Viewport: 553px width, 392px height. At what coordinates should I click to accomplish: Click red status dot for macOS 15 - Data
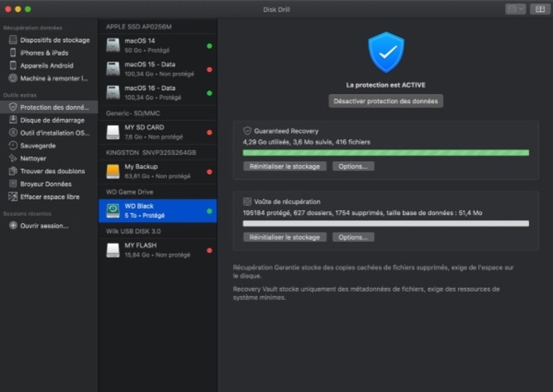pos(209,70)
